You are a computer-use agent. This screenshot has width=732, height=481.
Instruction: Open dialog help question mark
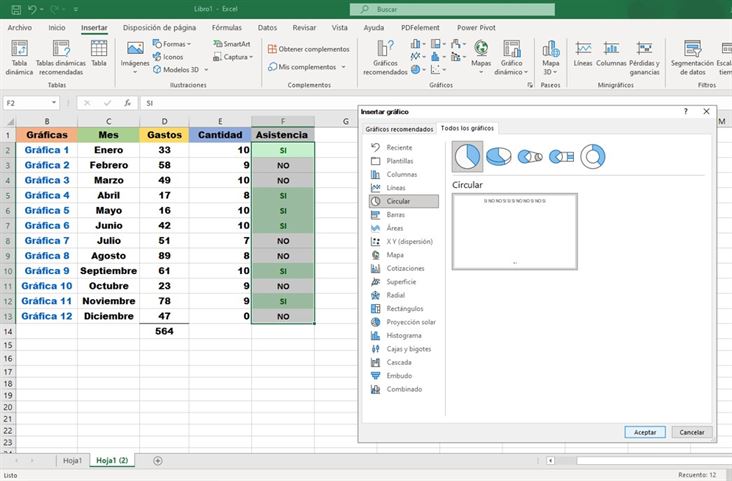[685, 111]
